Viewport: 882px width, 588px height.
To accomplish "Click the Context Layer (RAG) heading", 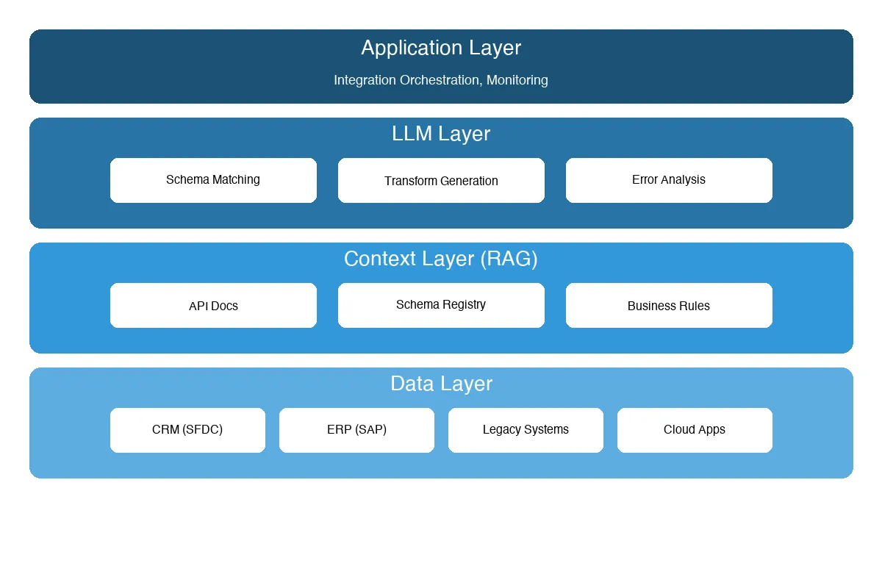I will pos(441,259).
